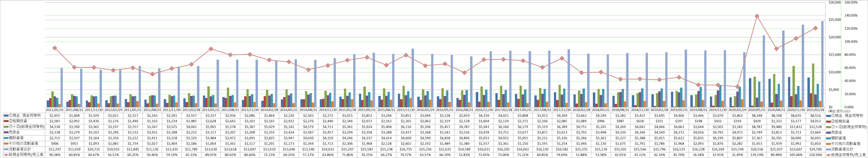Click the $1,955 cash value cell
This screenshot has height=158, width=868.
click(55, 115)
